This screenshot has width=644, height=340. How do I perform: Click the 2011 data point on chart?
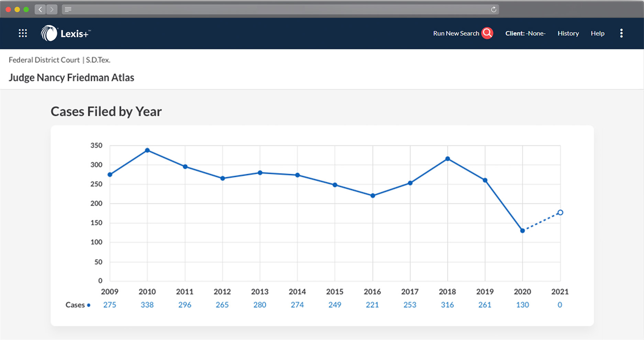pyautogui.click(x=185, y=167)
